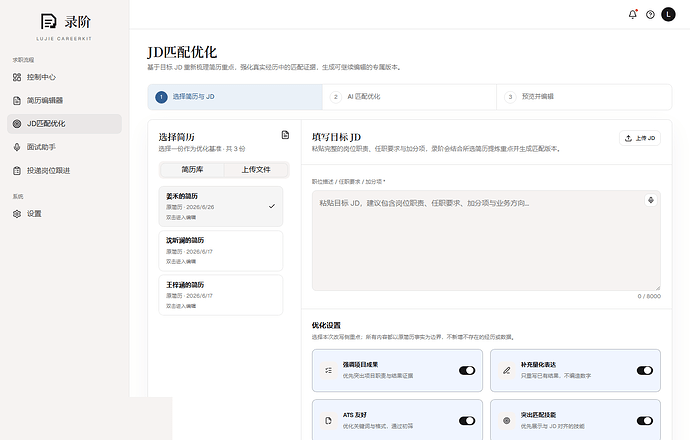
Task: Toggle the 补充量化表达 switch
Action: (645, 370)
